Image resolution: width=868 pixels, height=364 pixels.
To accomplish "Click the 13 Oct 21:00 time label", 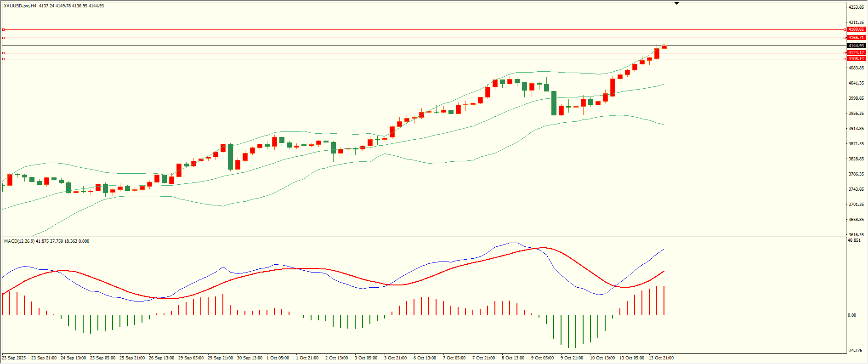I will click(661, 358).
